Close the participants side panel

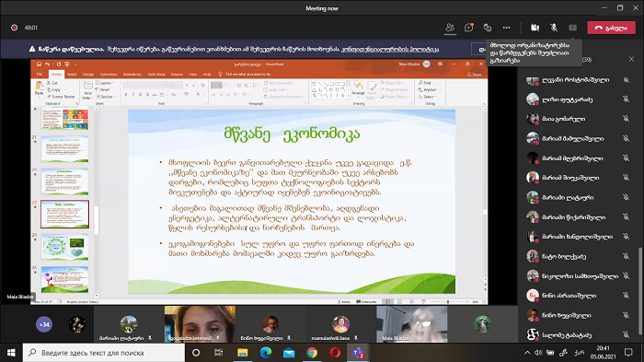point(631,59)
